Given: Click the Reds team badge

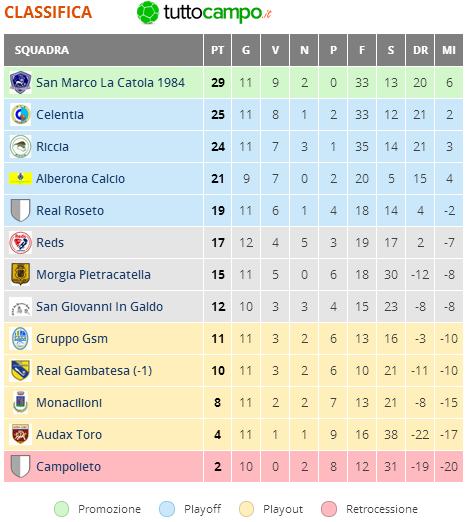Looking at the screenshot, I should (20, 242).
